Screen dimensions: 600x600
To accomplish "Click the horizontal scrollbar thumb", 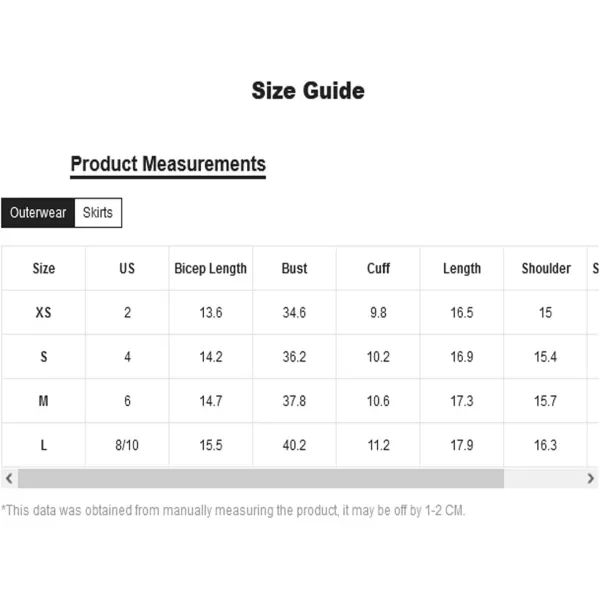I will pos(260,479).
